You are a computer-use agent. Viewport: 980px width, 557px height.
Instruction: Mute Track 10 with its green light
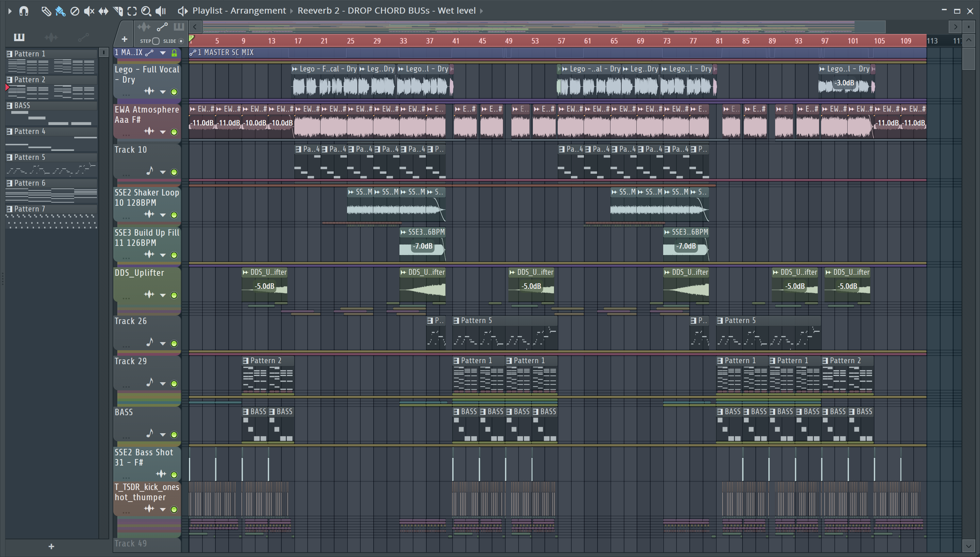tap(174, 172)
